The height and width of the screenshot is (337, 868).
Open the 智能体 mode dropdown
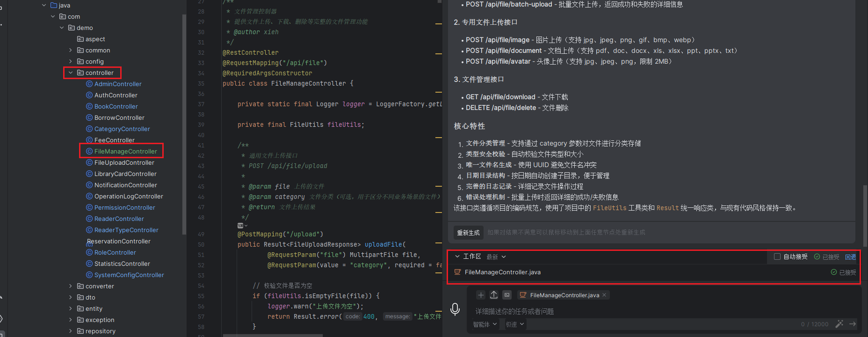click(x=485, y=324)
